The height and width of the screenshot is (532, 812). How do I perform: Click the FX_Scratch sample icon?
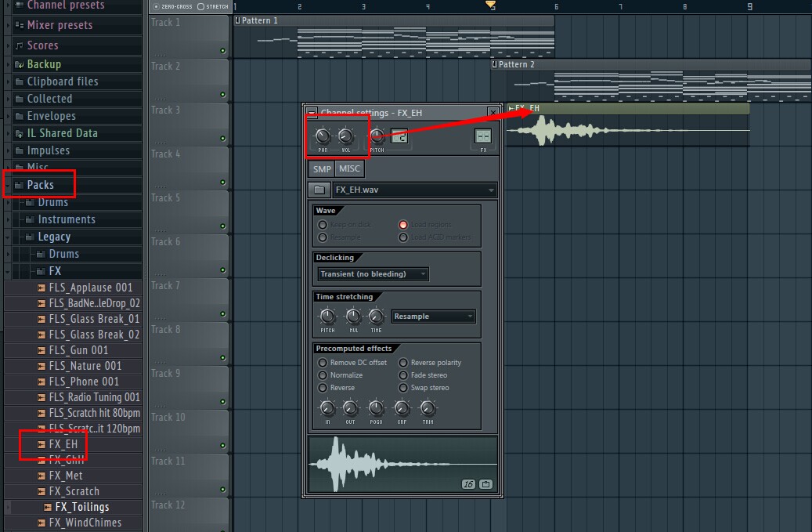(x=42, y=491)
